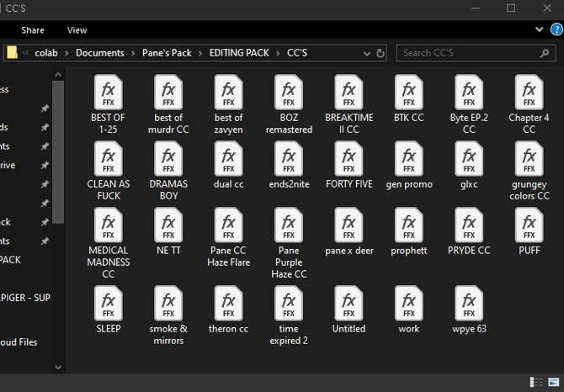Click the Search CC'S field

tap(476, 53)
